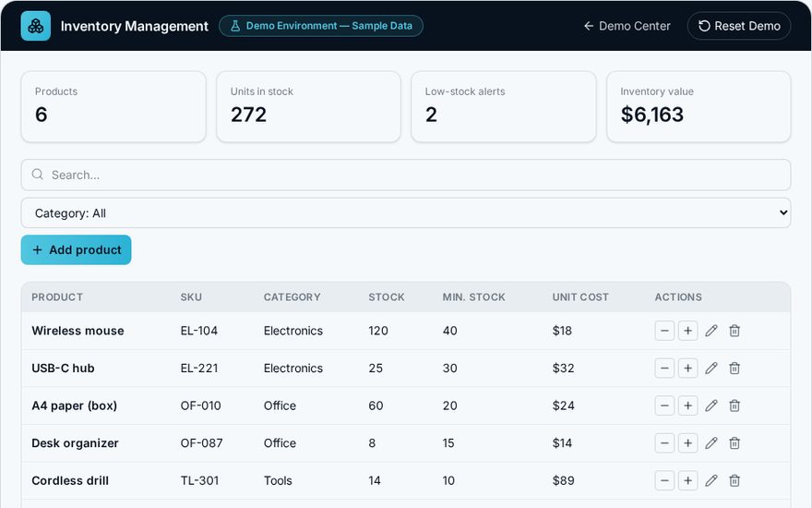Delete the USB-C hub row
The width and height of the screenshot is (812, 508).
click(734, 368)
